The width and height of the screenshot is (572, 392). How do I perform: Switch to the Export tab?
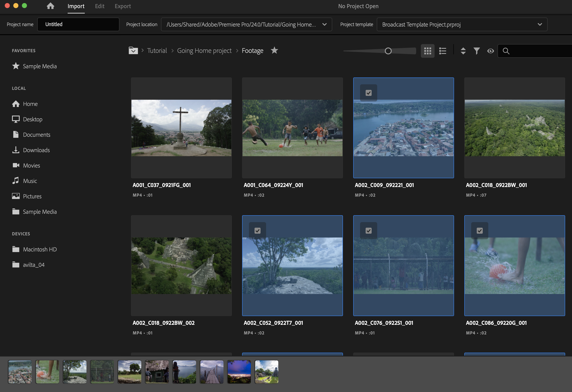pos(123,6)
